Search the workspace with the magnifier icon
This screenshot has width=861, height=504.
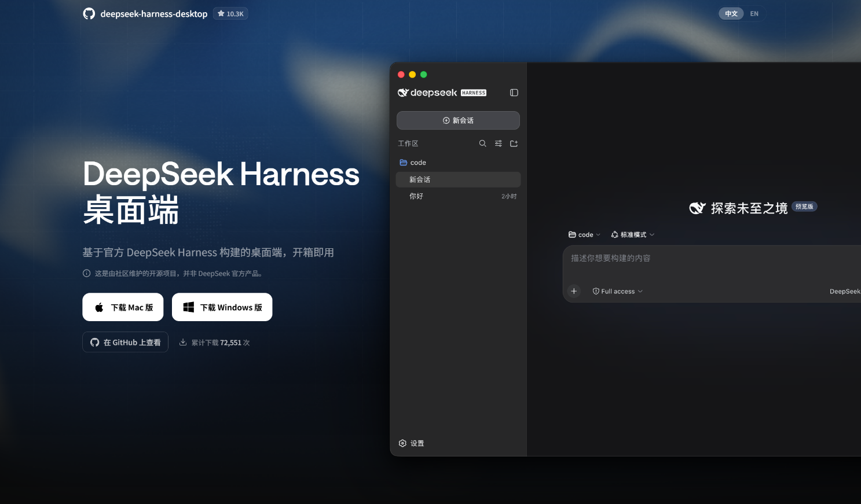pyautogui.click(x=483, y=144)
